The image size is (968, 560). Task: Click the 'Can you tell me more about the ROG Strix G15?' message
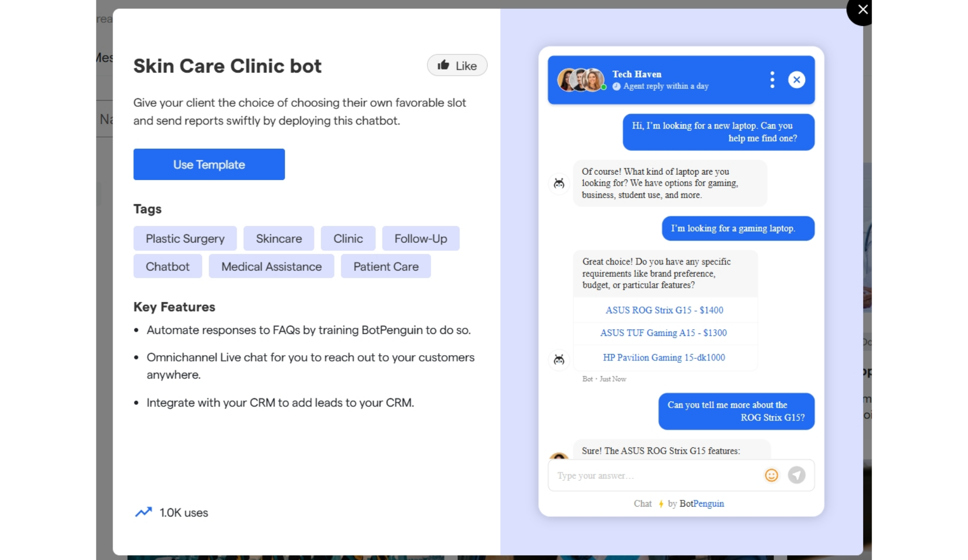point(736,411)
